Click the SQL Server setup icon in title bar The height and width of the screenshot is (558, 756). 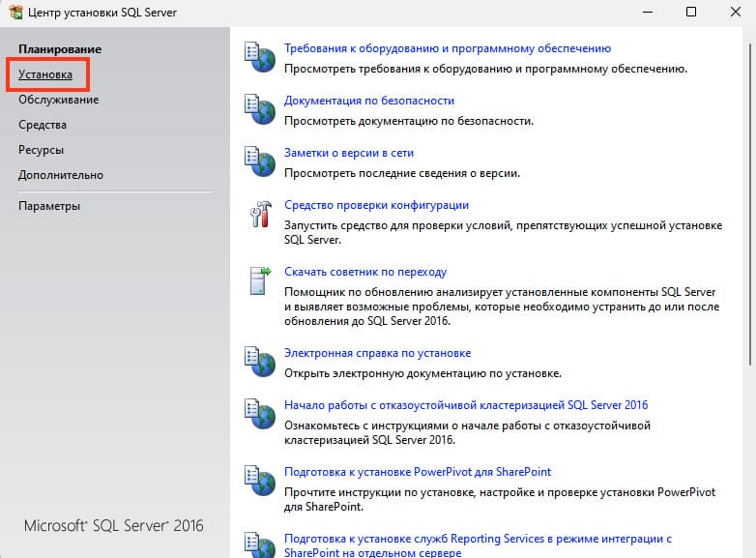(x=15, y=12)
